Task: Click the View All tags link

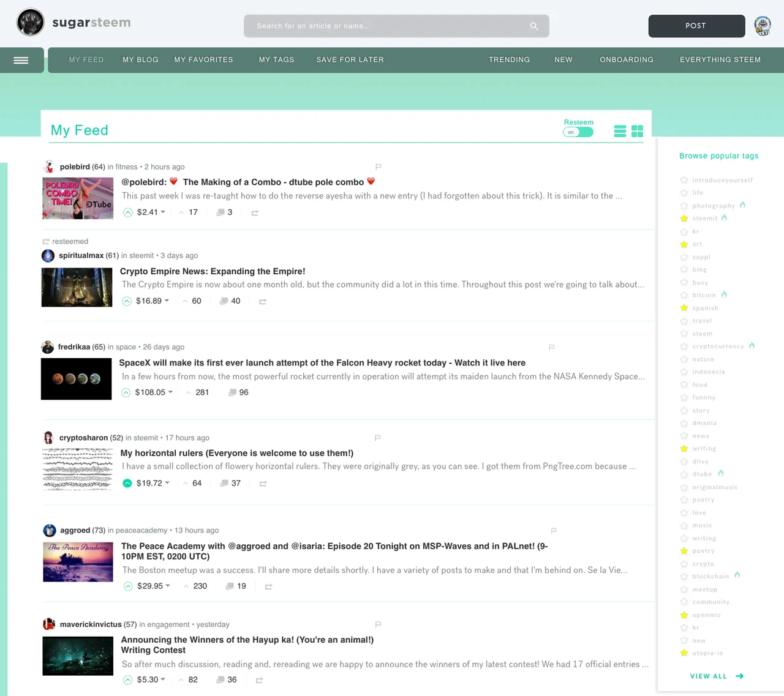Action: pos(717,676)
